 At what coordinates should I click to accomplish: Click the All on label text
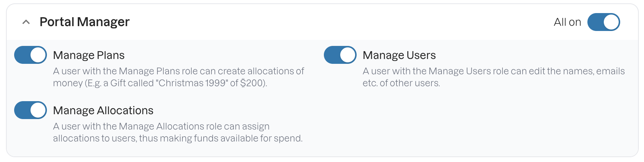(x=567, y=22)
